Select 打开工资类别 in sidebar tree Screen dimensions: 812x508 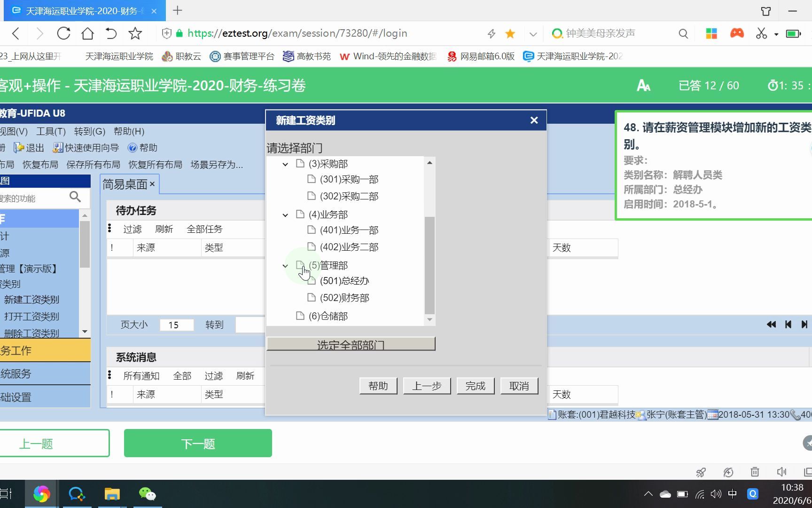(x=31, y=317)
